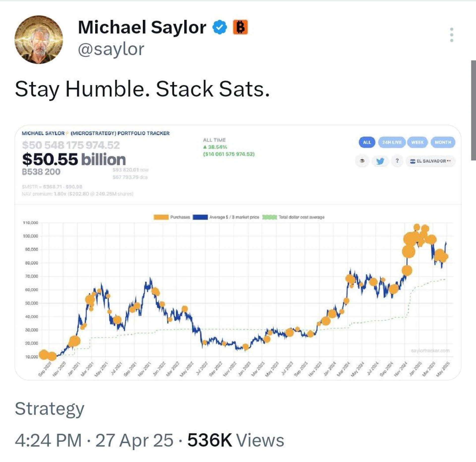The height and width of the screenshot is (462, 476).
Task: Toggle the Purchases legend series
Action: (x=172, y=217)
